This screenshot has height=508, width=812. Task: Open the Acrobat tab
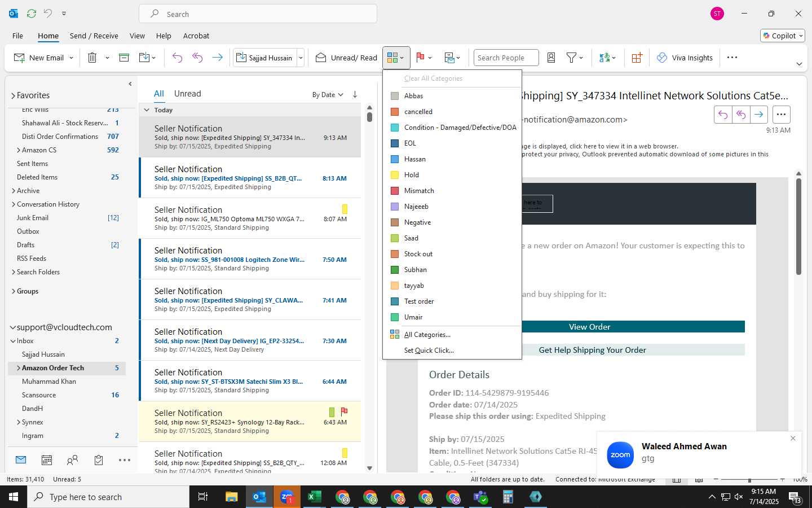pyautogui.click(x=196, y=36)
